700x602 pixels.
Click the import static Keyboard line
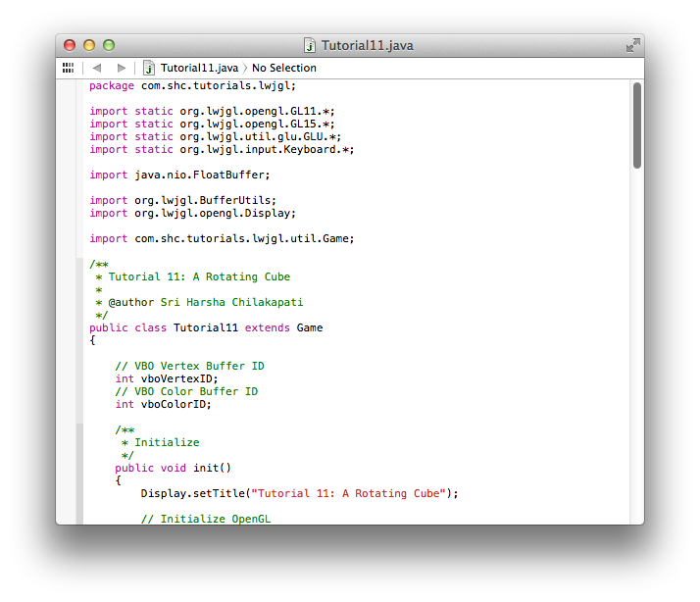222,150
